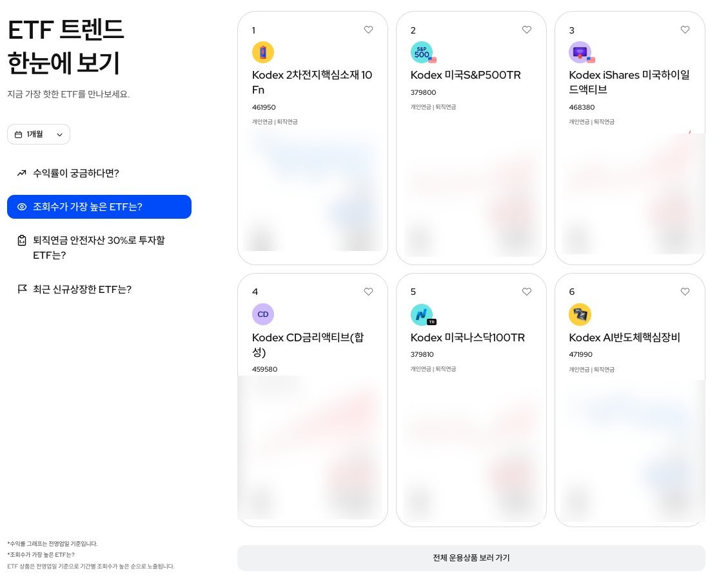Viewport: 728px width, 582px height.
Task: Select the S&P 500 logo icon
Action: (x=422, y=52)
